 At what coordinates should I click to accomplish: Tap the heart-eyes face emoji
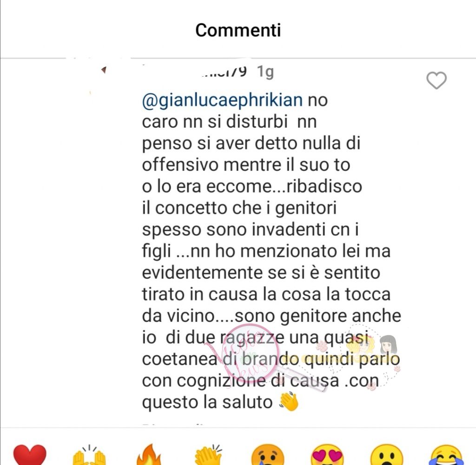pyautogui.click(x=327, y=454)
